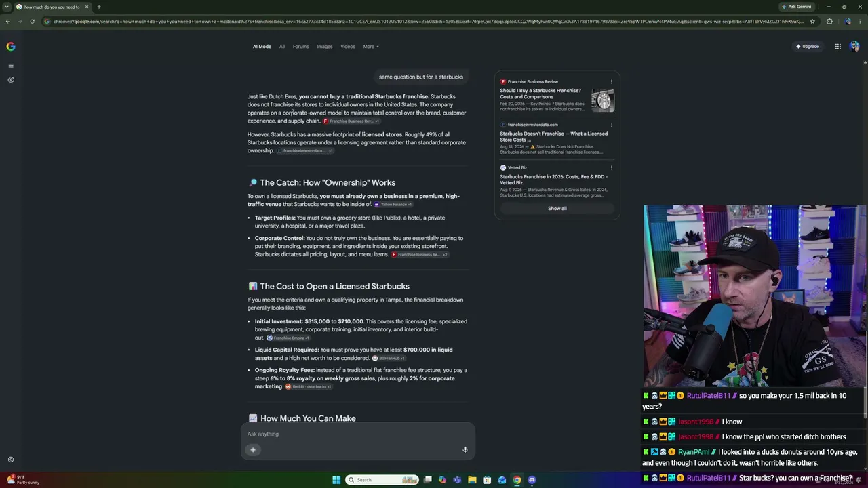The height and width of the screenshot is (488, 868).
Task: Click the microphone voice input icon
Action: tap(465, 450)
